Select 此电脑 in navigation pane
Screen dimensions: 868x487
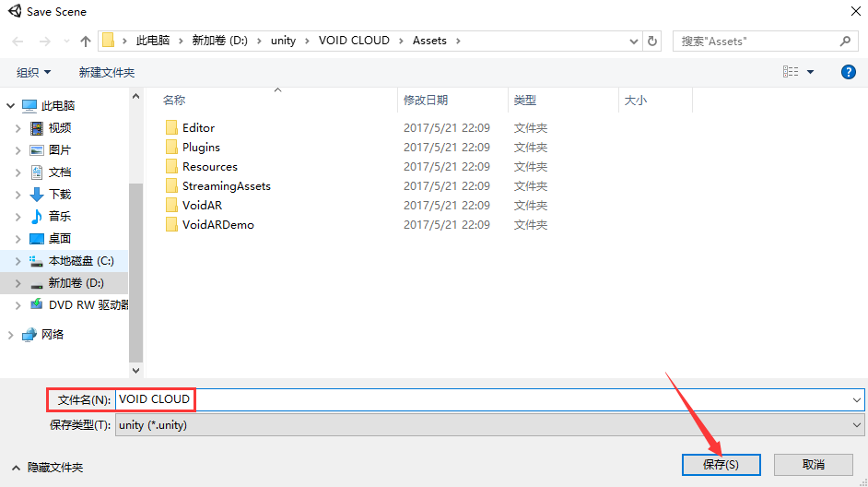click(57, 105)
